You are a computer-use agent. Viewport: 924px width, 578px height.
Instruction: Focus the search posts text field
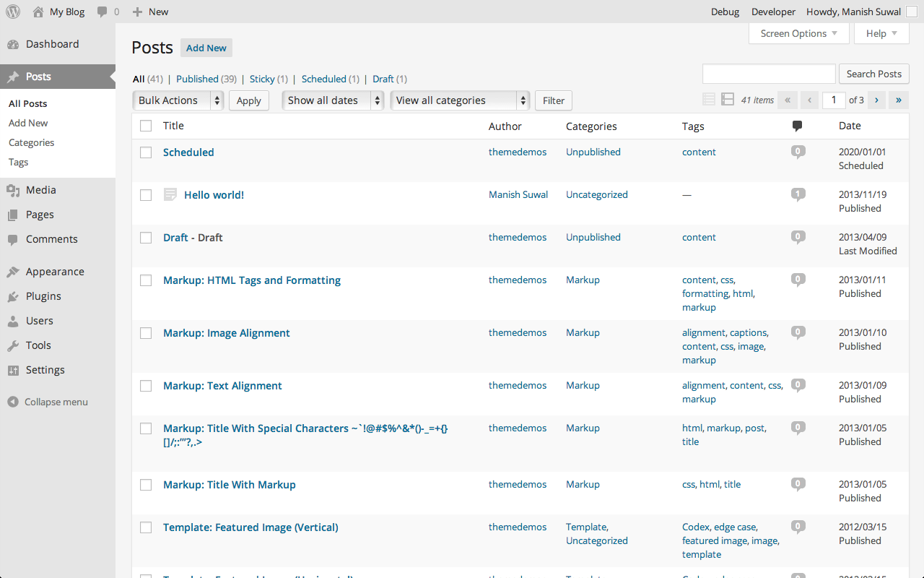[769, 74]
